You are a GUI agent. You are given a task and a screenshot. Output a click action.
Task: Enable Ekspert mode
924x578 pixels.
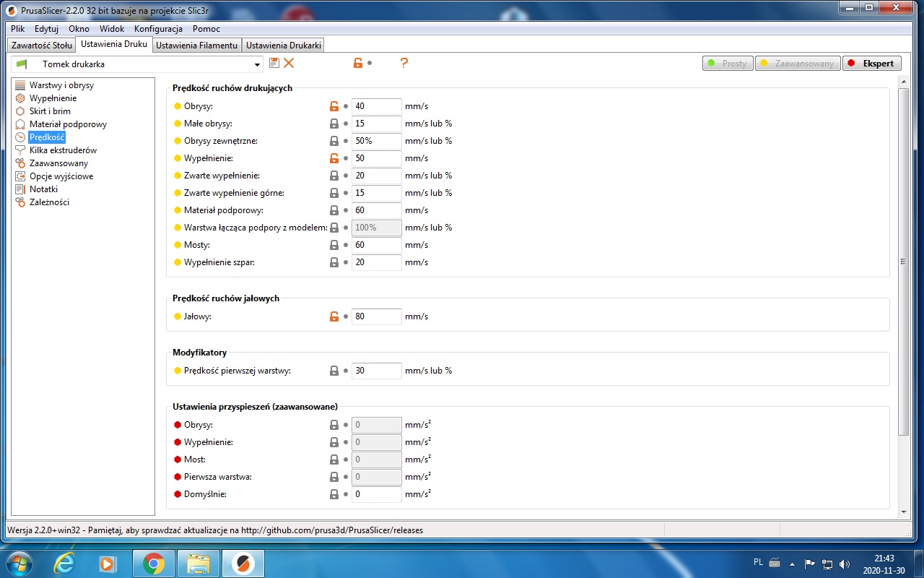[871, 64]
